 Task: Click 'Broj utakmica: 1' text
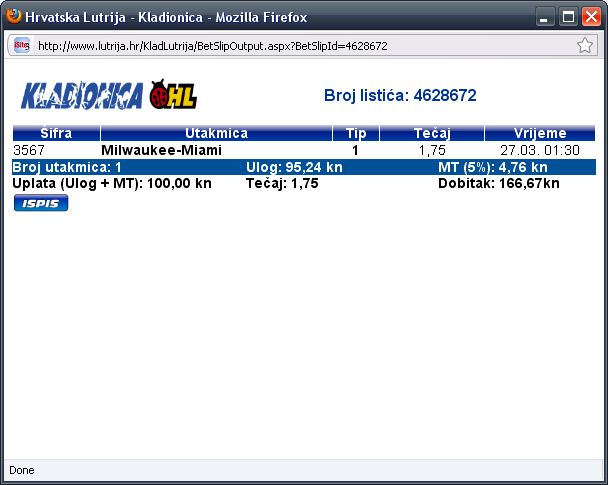pos(67,167)
